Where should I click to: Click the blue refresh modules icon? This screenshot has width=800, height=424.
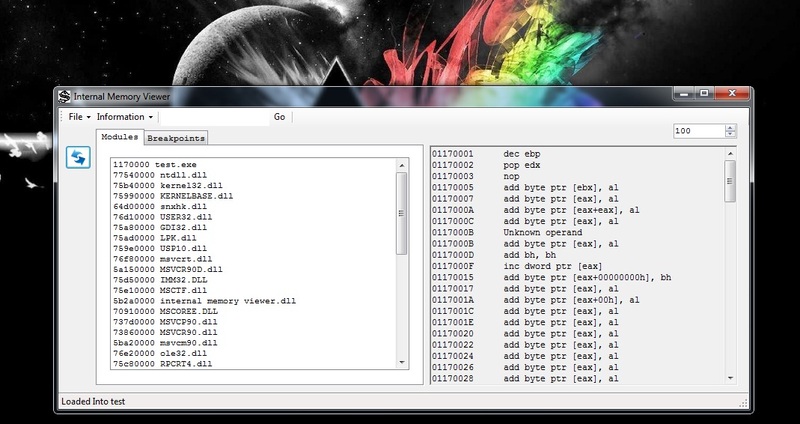[x=77, y=158]
